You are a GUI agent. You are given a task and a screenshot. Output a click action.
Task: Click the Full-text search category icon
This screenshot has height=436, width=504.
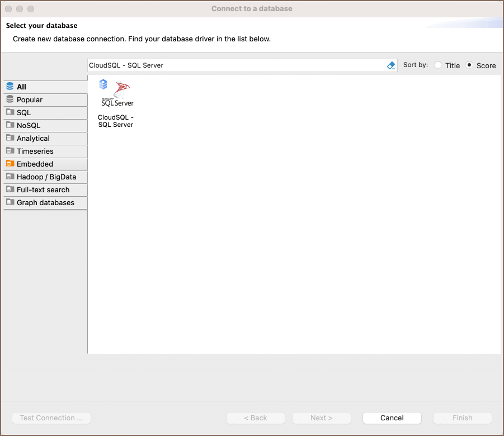tap(11, 189)
